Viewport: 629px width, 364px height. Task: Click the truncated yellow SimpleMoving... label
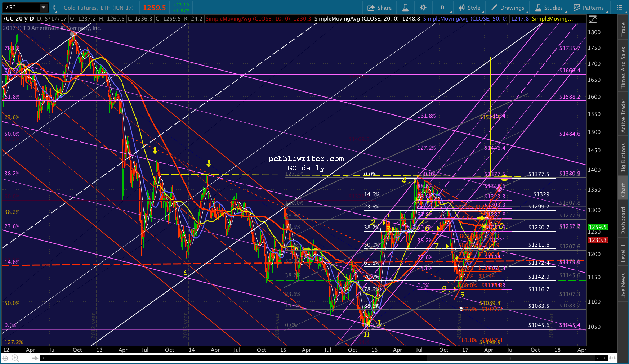tap(552, 19)
